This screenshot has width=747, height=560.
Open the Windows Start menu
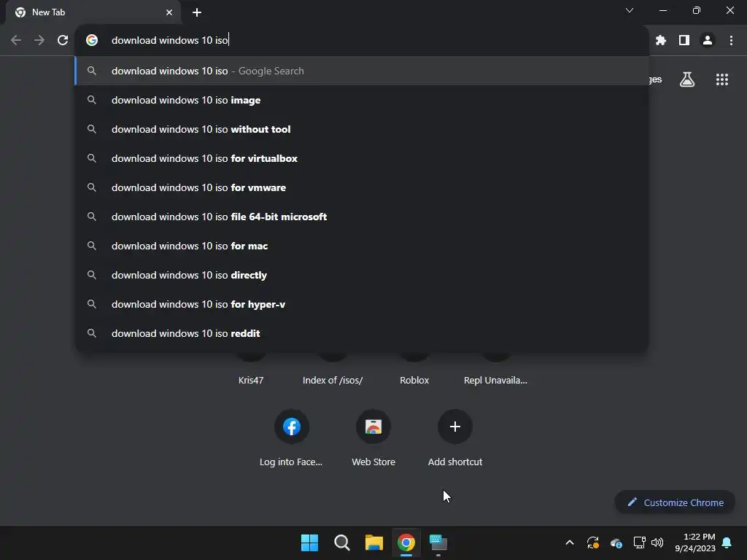tap(309, 542)
